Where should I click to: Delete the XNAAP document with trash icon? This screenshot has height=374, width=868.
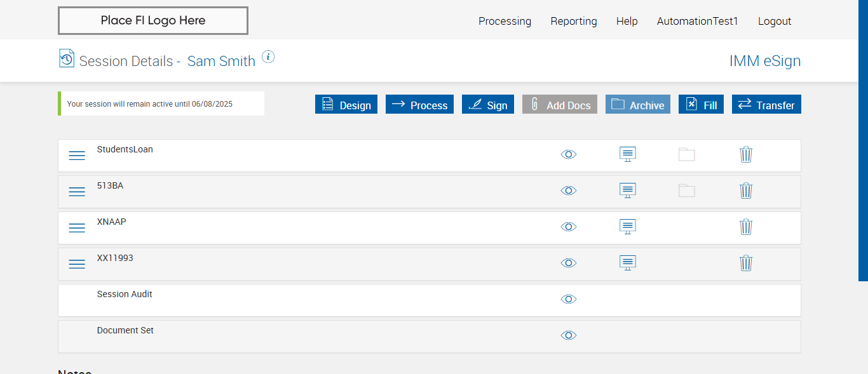(x=746, y=227)
